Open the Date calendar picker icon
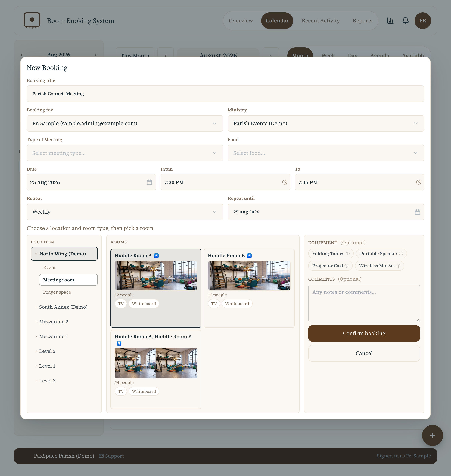Screen dimensions: 451x476 [x=149, y=182]
